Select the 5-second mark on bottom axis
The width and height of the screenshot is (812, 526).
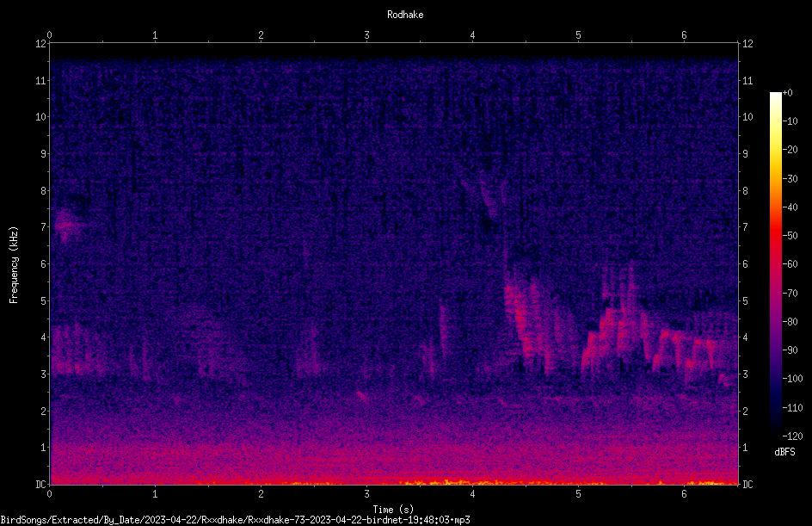coord(578,494)
